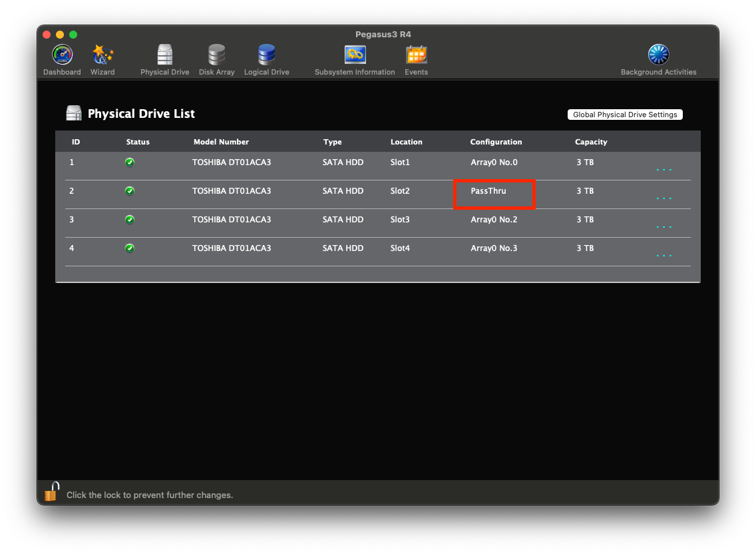Open the Dashboard view
This screenshot has width=756, height=554.
[x=62, y=60]
